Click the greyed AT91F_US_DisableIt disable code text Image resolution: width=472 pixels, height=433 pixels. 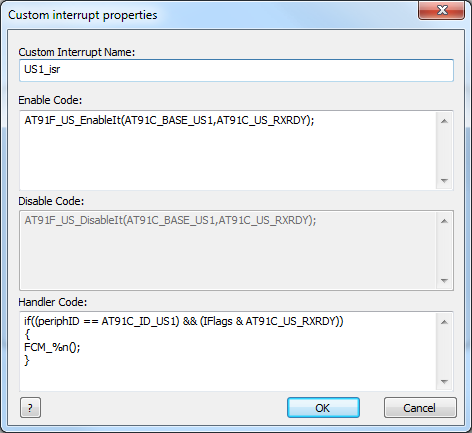pos(170,220)
